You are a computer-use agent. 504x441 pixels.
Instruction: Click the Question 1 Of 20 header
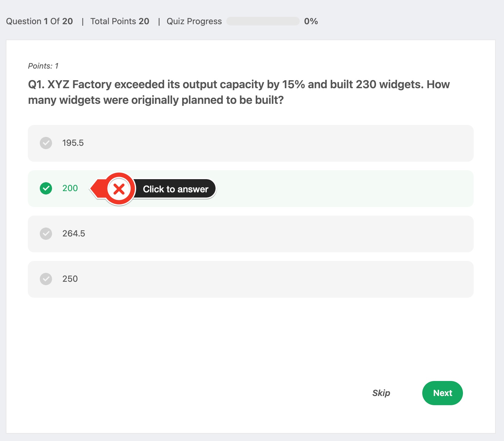[x=39, y=21]
